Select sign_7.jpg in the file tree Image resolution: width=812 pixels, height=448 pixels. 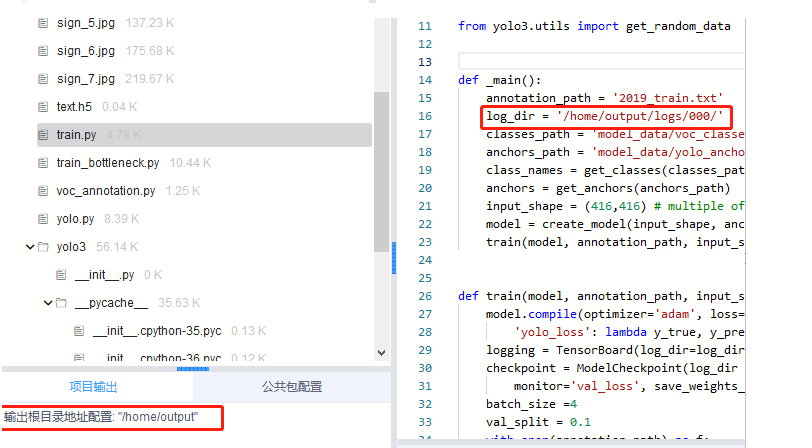click(x=86, y=79)
